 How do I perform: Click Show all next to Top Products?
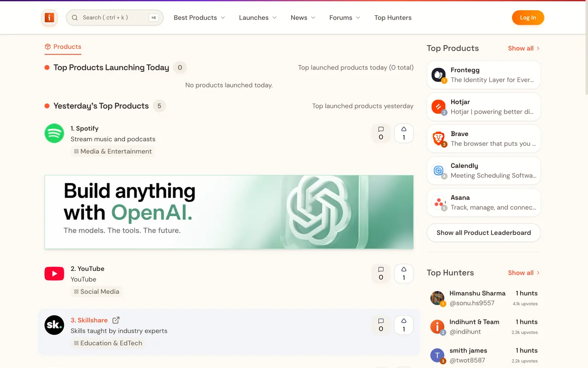(x=524, y=48)
